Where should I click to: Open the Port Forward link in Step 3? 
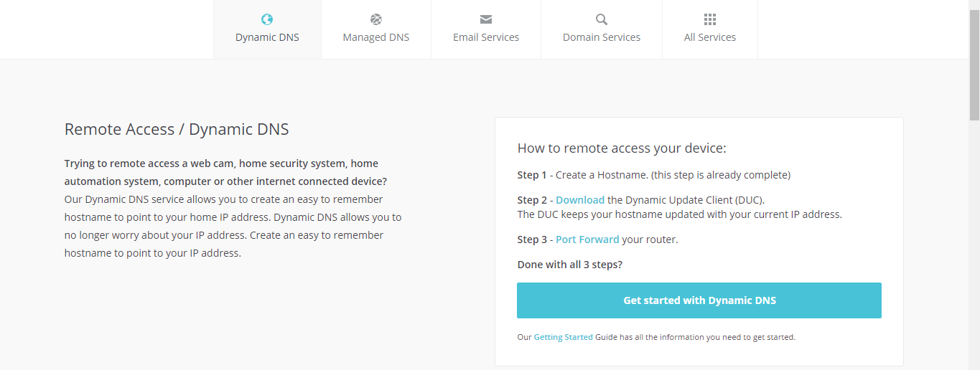587,239
